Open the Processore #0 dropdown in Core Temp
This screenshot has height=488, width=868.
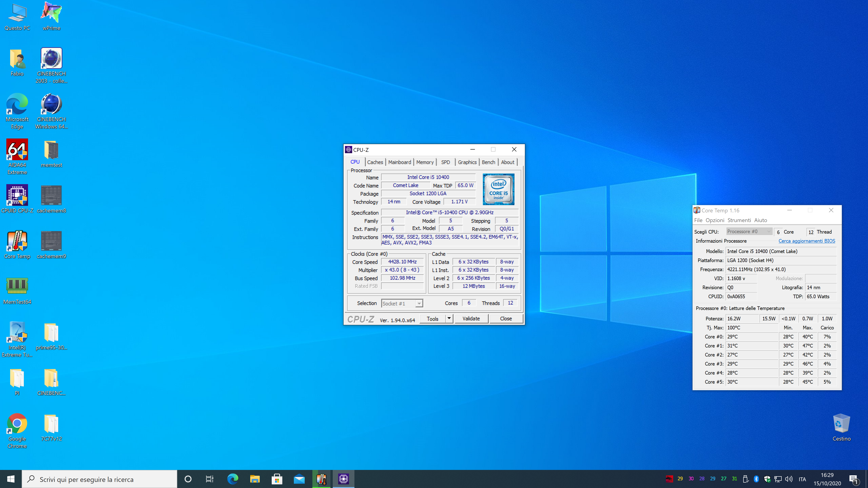749,231
